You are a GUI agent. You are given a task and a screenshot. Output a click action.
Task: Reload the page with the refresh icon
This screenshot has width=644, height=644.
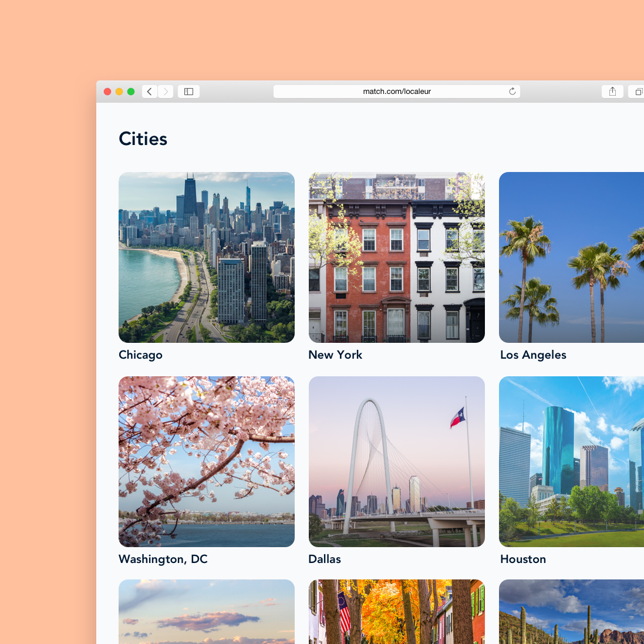pyautogui.click(x=512, y=91)
